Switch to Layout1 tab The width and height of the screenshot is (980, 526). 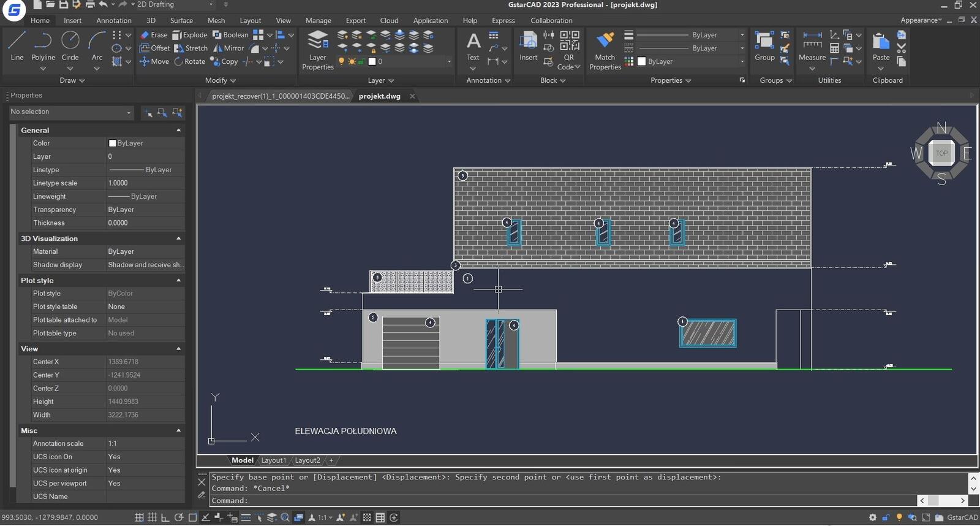point(273,460)
